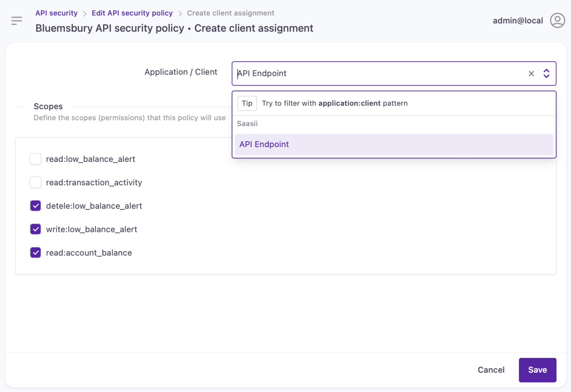Save the client assignment
This screenshot has height=392, width=571.
coord(537,370)
